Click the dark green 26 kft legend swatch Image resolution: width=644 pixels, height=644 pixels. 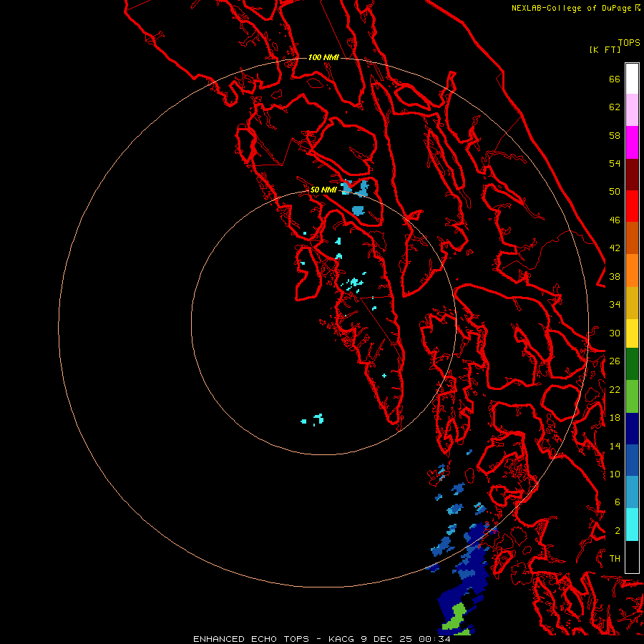point(632,364)
